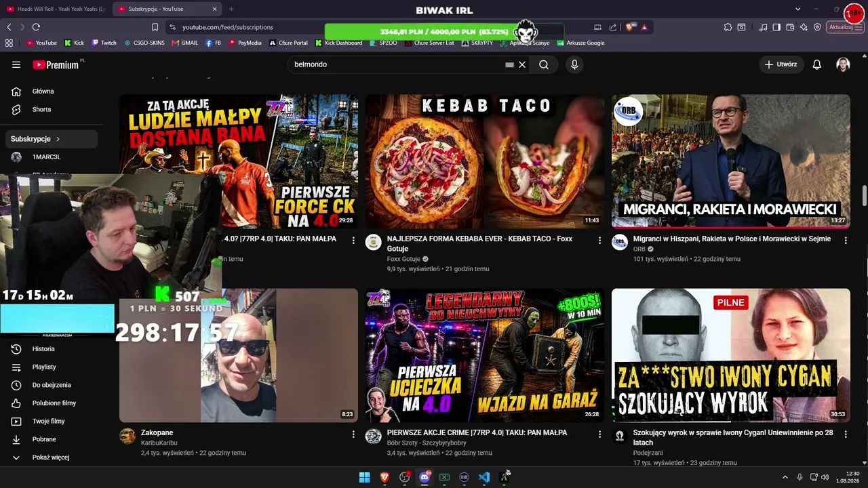Expand the tab search dropdown arrow
The image size is (868, 488).
[797, 9]
